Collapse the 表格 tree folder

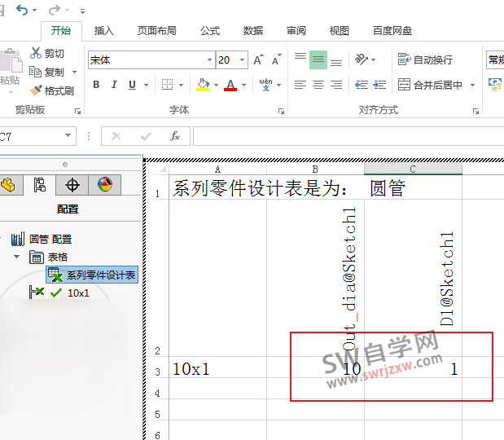pyautogui.click(x=17, y=257)
